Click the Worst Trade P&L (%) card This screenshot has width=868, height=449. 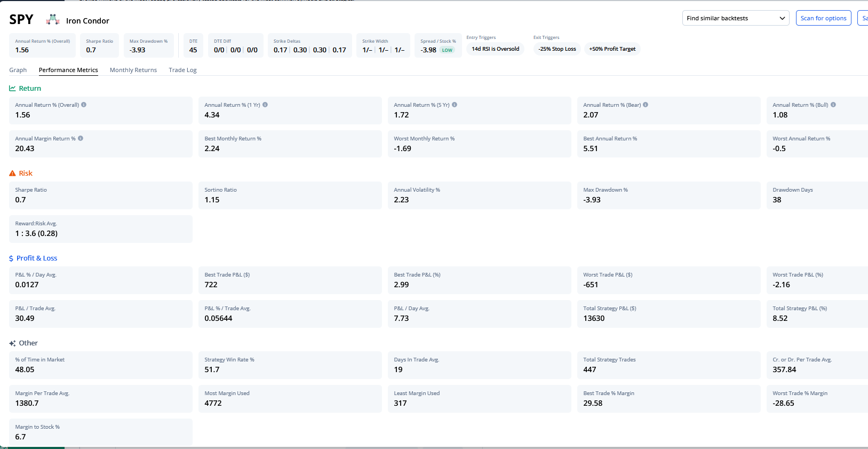click(817, 280)
